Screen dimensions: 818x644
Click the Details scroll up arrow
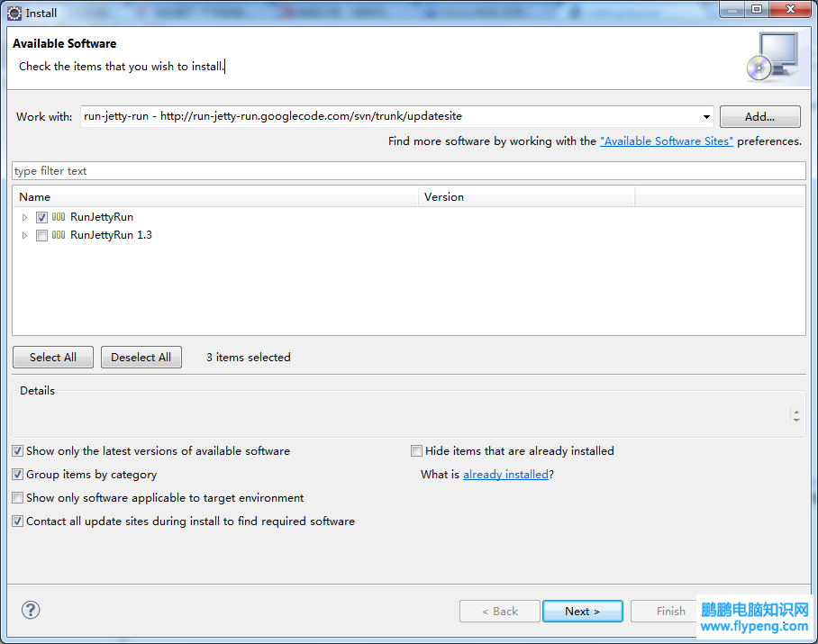796,412
